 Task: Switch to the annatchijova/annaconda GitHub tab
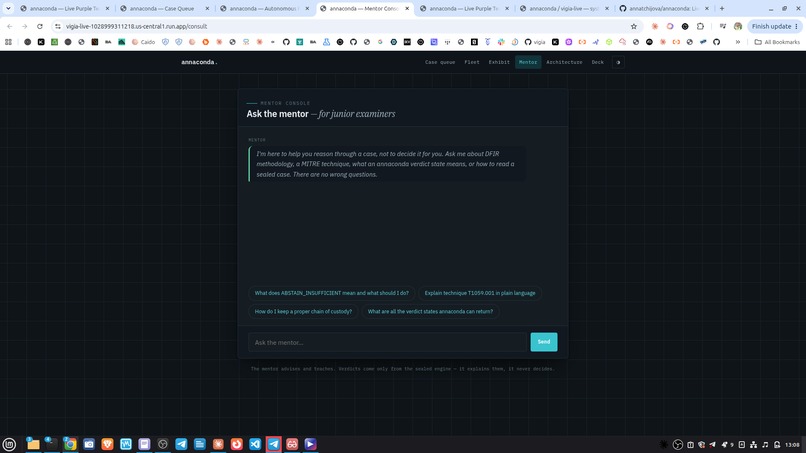664,9
